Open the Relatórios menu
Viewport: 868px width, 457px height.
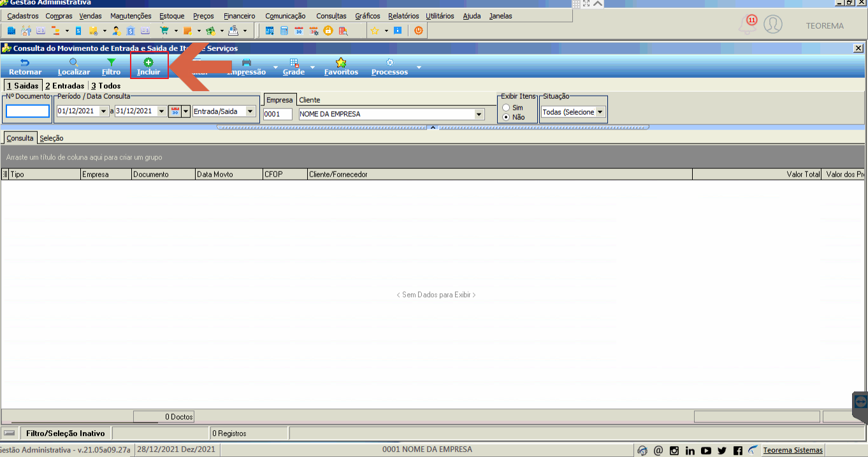pos(403,16)
